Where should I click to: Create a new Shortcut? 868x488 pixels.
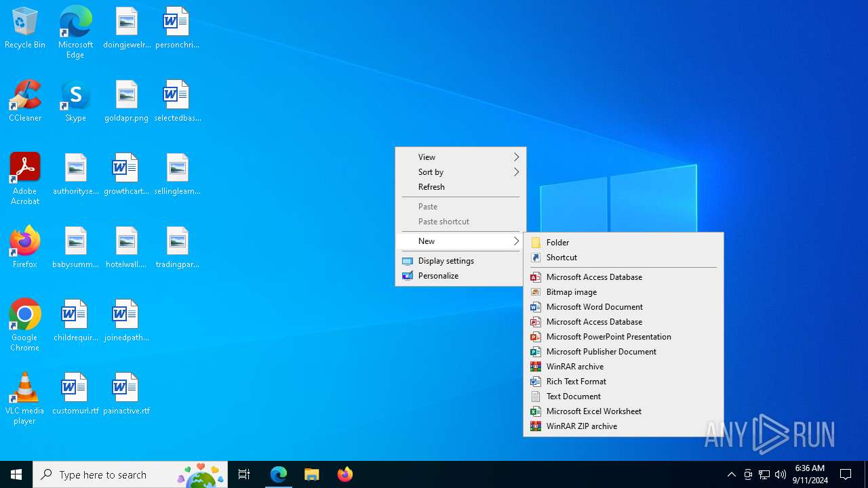(x=623, y=258)
